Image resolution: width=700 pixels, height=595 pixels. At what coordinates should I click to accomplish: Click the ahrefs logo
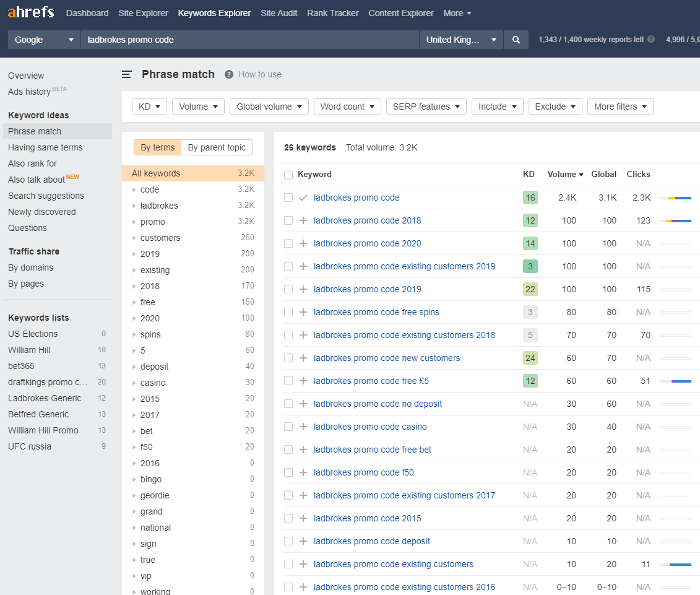[31, 12]
